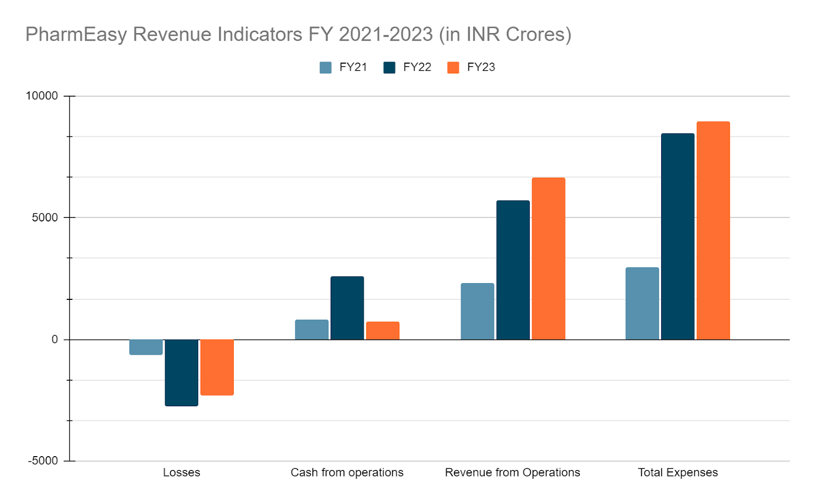Select the FY23 legend label text

[481, 67]
